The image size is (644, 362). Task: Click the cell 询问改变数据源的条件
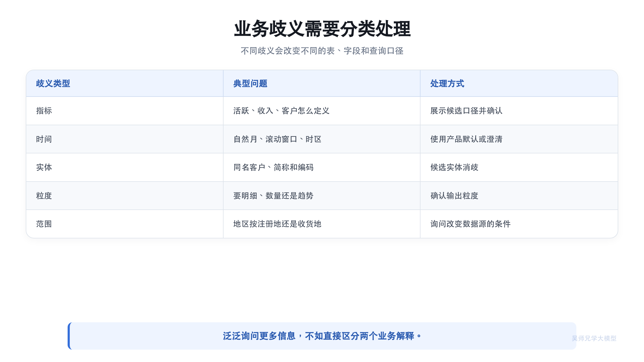pyautogui.click(x=519, y=224)
